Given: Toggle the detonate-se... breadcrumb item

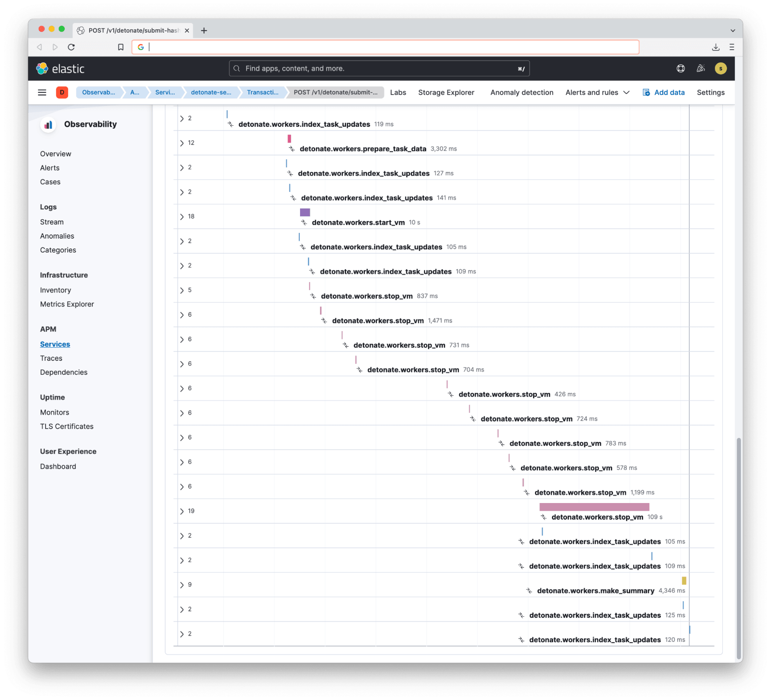Looking at the screenshot, I should click(211, 92).
